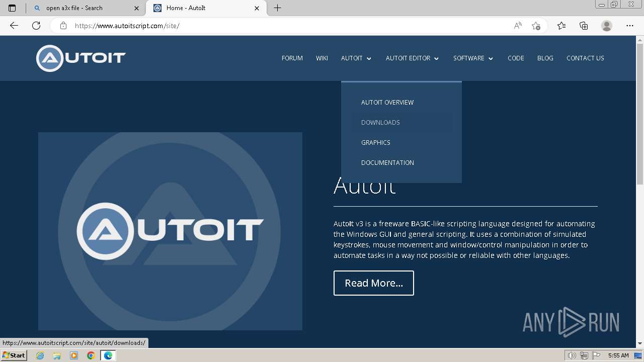Click the AutoIt logo in the site header
Screen dimensions: 644x362
click(x=81, y=58)
